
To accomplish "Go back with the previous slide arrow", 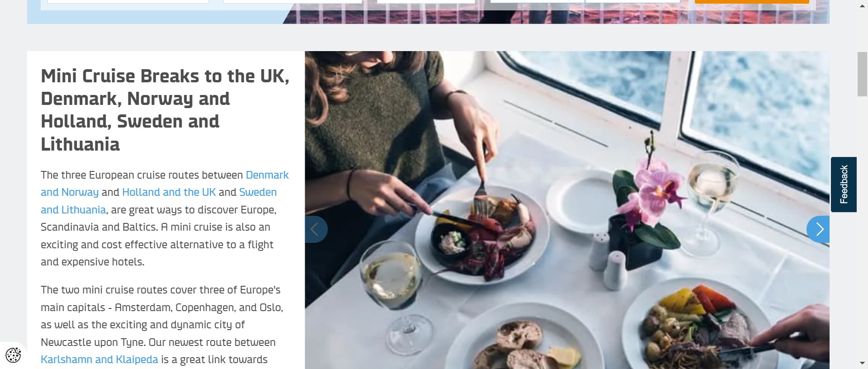I will (316, 229).
